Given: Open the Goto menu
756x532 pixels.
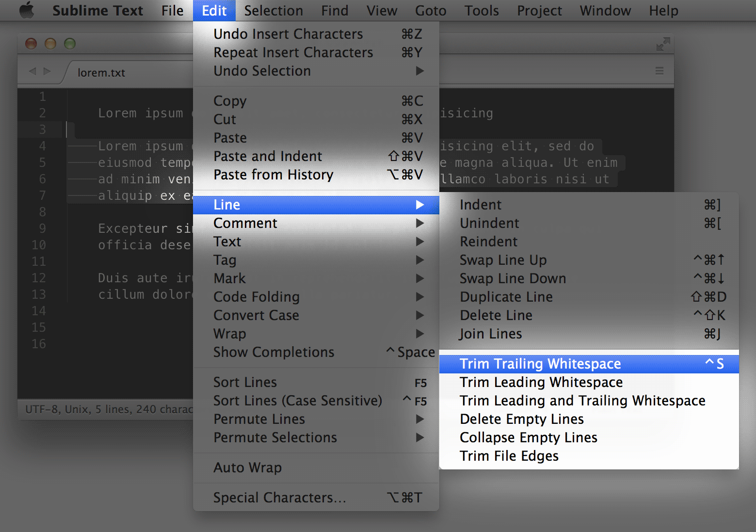Looking at the screenshot, I should 431,10.
